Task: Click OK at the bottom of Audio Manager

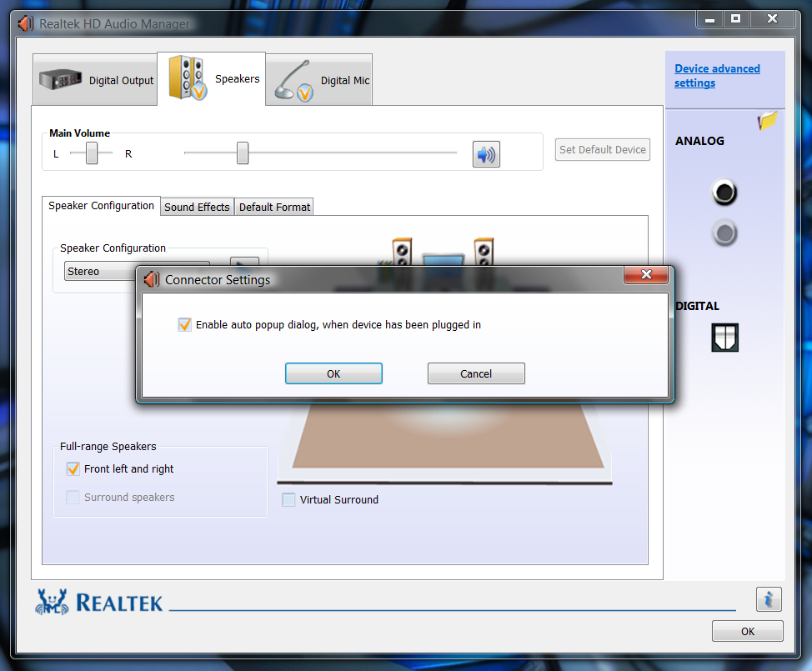Action: 747,631
